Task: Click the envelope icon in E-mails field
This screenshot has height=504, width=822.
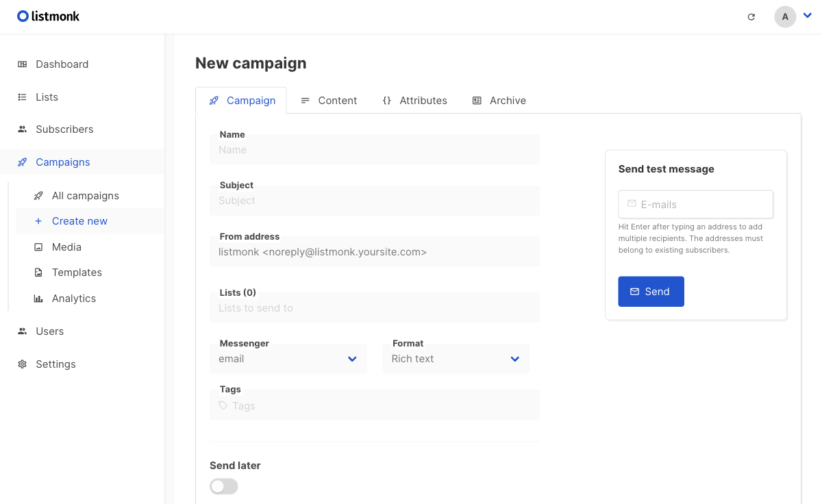Action: (x=632, y=204)
